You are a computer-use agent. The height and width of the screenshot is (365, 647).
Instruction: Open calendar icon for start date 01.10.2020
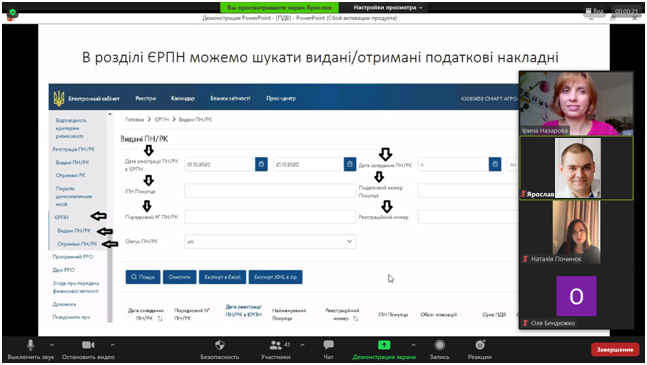click(261, 164)
